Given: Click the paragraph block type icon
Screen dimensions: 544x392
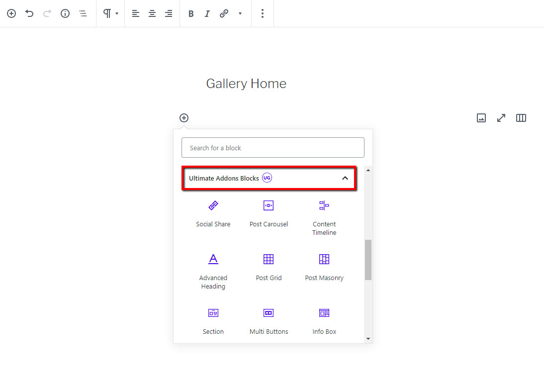Looking at the screenshot, I should (107, 13).
